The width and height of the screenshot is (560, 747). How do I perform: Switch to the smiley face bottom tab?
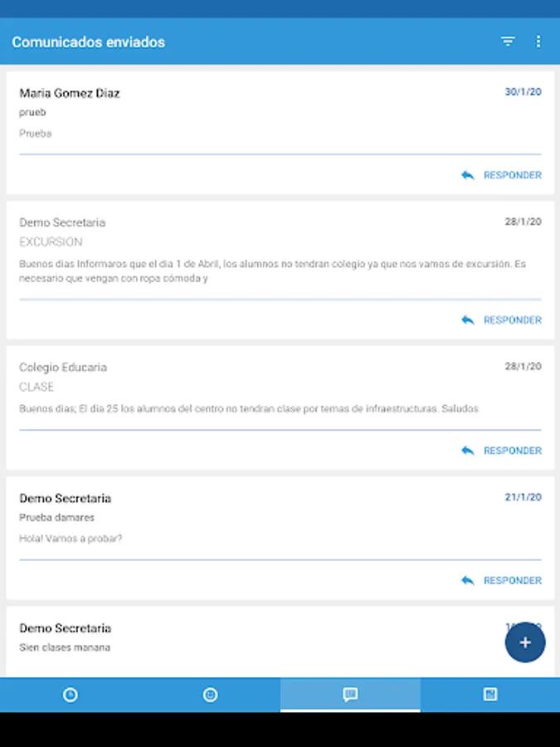pos(211,695)
